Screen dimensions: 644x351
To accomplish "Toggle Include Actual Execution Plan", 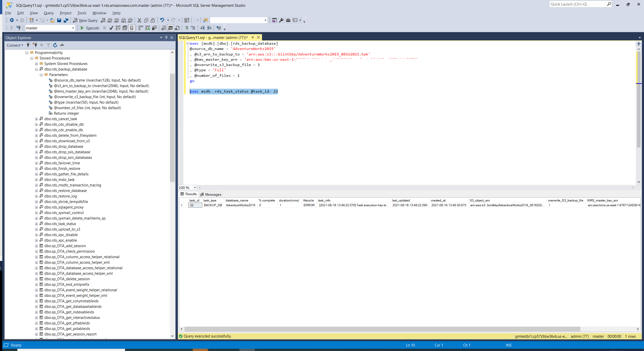I will (x=141, y=28).
